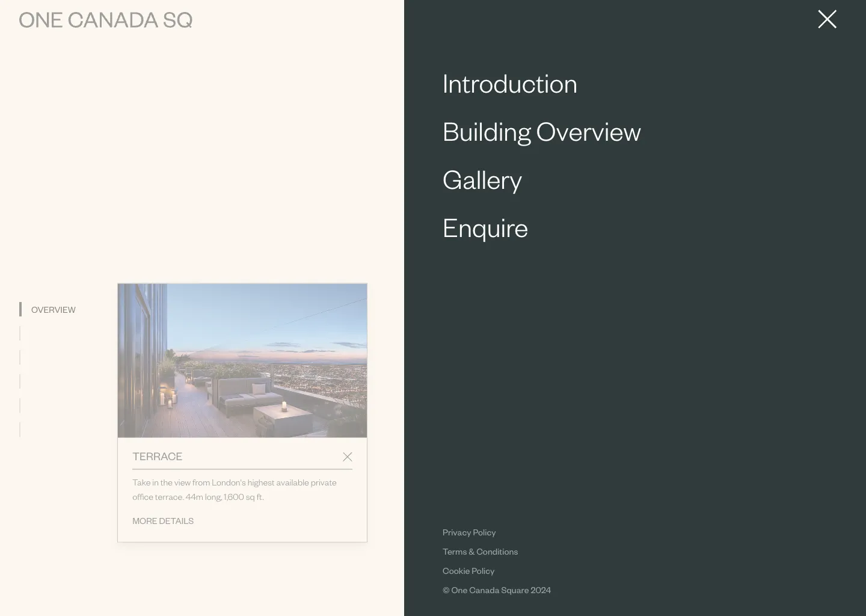Viewport: 866px width, 616px height.
Task: Open the Gallery menu item
Action: pos(482,180)
